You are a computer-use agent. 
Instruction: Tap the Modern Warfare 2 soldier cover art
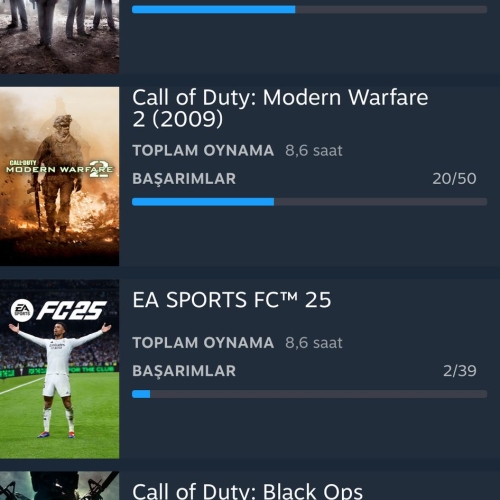[59, 176]
